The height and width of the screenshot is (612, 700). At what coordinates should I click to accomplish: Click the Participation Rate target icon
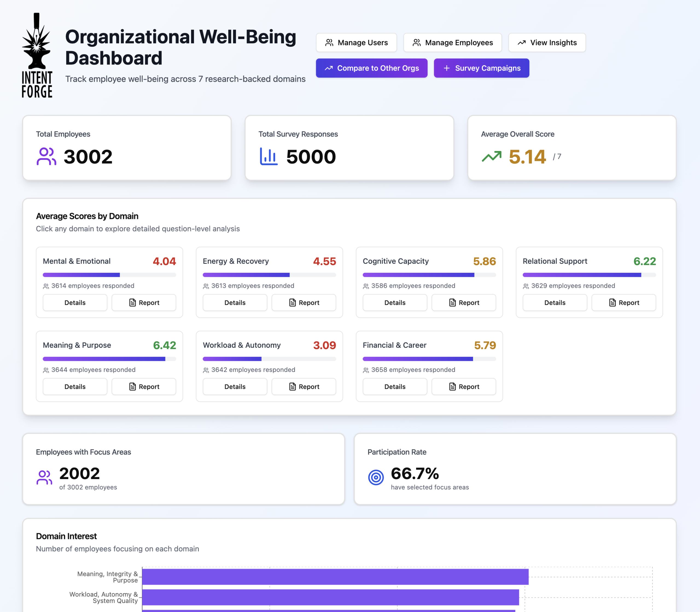point(376,477)
